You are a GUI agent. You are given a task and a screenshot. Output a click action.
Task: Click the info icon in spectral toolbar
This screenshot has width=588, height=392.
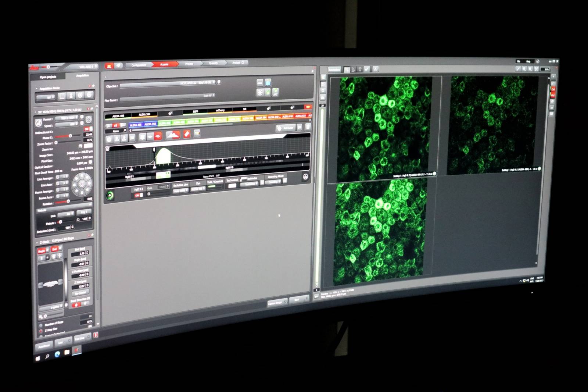click(x=109, y=139)
